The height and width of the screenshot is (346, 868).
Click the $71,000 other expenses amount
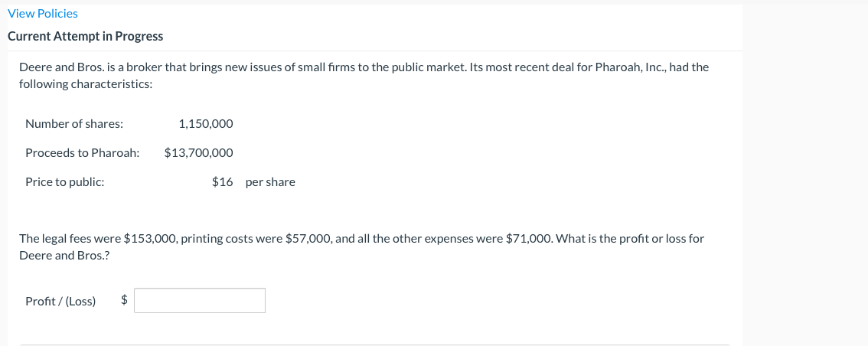(530, 239)
